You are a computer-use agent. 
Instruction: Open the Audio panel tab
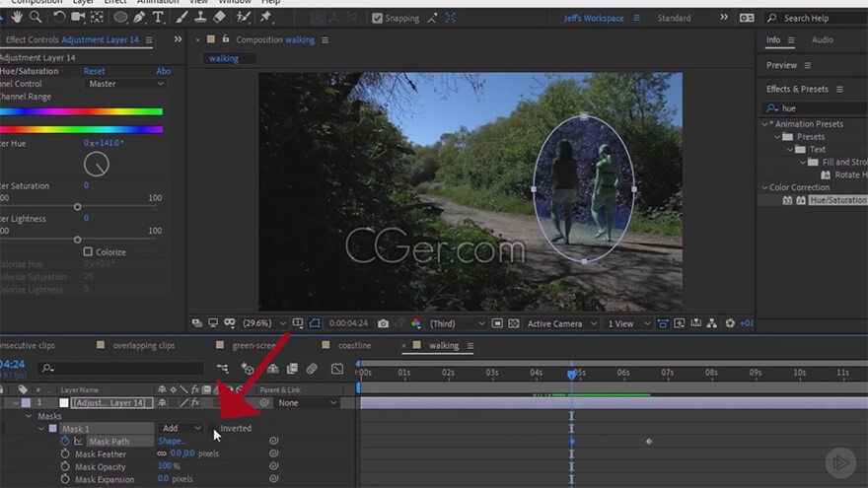(822, 39)
